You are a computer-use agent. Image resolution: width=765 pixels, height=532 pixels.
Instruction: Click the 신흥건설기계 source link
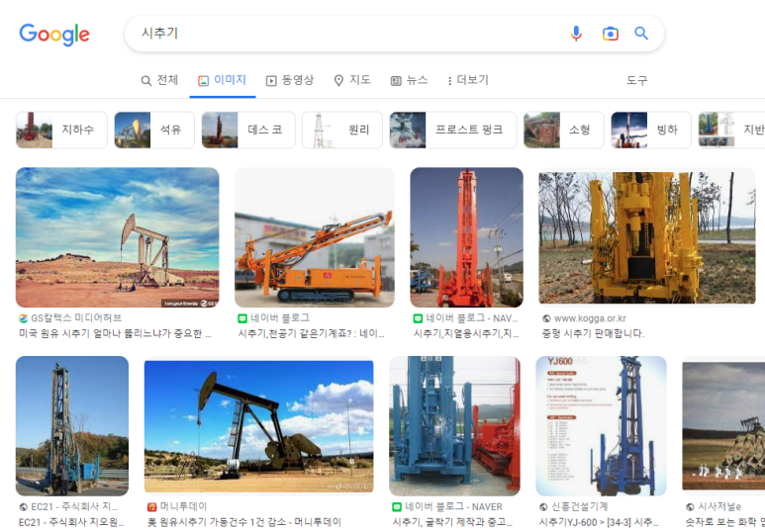point(574,506)
